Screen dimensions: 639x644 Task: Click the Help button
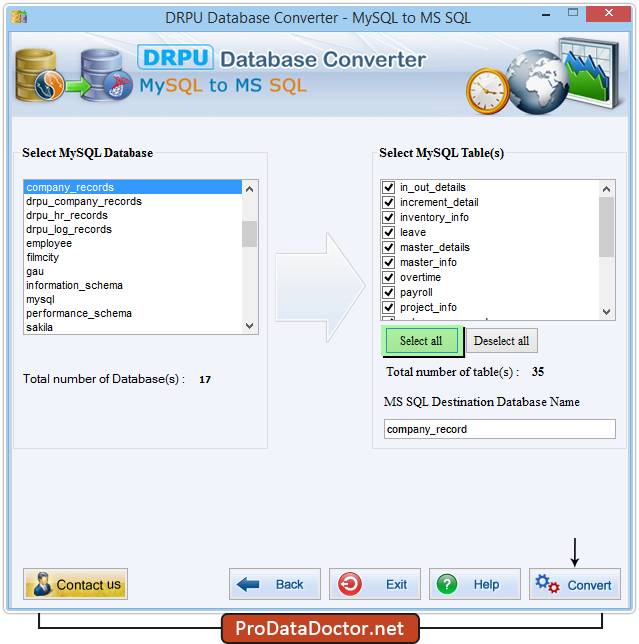tap(475, 584)
